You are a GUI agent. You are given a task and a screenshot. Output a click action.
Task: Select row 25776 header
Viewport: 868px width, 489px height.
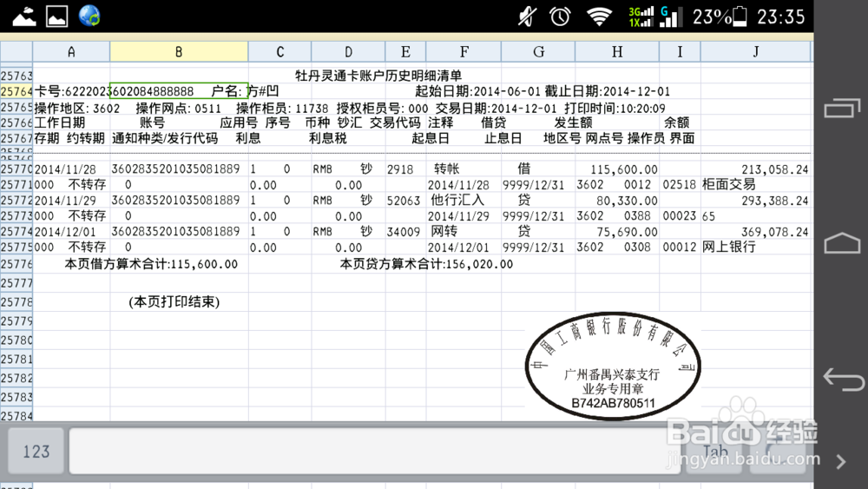16,264
